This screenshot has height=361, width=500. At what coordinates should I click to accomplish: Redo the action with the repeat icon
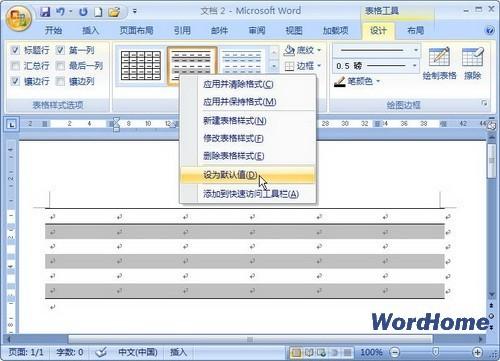tap(83, 12)
